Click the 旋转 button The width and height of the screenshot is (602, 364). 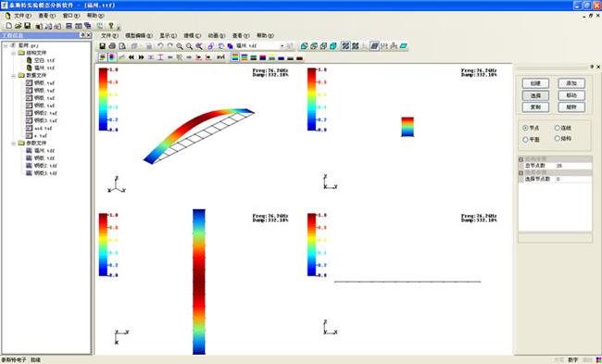[x=571, y=107]
